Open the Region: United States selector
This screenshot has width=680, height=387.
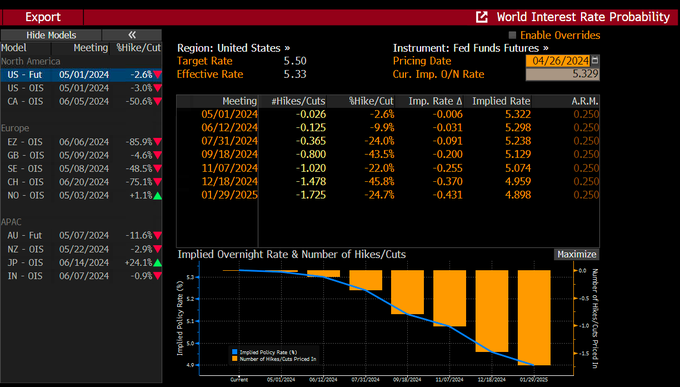[x=233, y=48]
